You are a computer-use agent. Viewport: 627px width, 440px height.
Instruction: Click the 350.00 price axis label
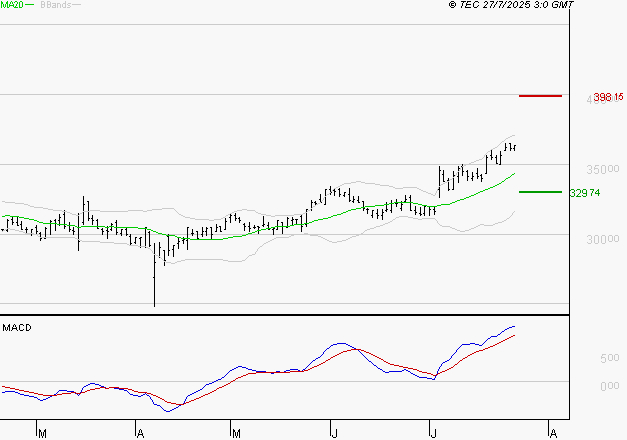click(603, 170)
